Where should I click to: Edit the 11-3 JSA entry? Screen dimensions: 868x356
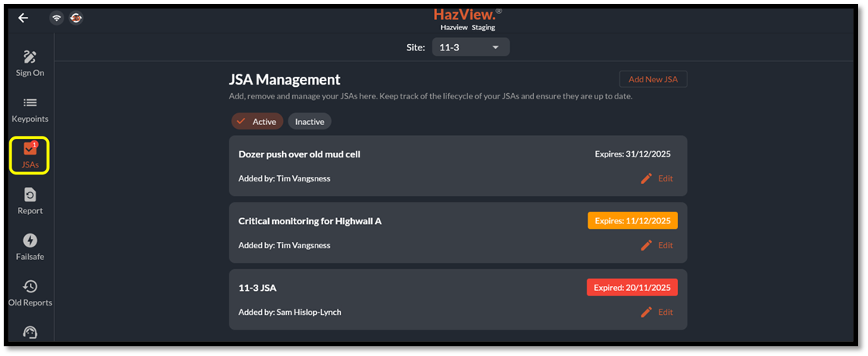click(x=656, y=312)
